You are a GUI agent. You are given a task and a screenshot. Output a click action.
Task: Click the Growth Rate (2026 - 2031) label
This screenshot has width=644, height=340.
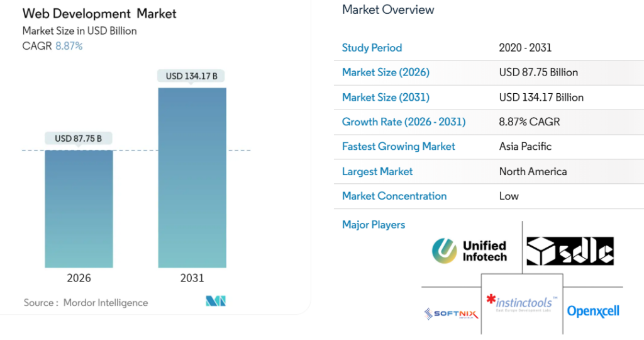click(x=404, y=122)
